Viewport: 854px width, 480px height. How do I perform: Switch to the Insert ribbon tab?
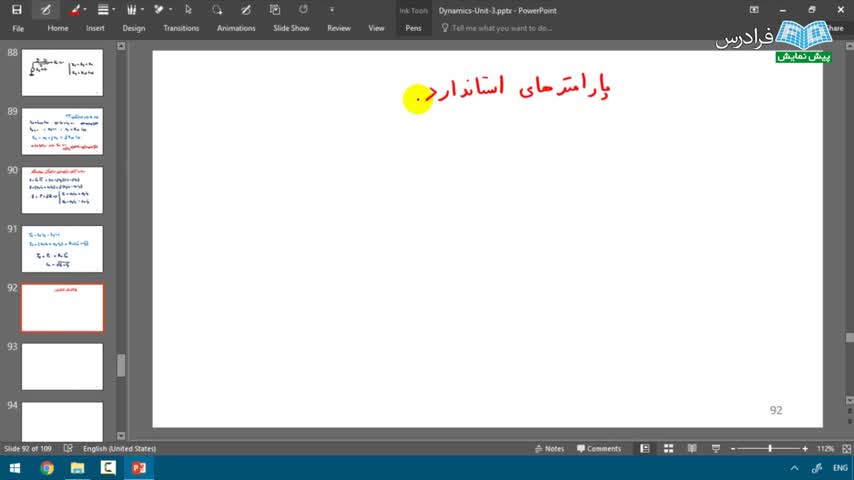coord(95,28)
